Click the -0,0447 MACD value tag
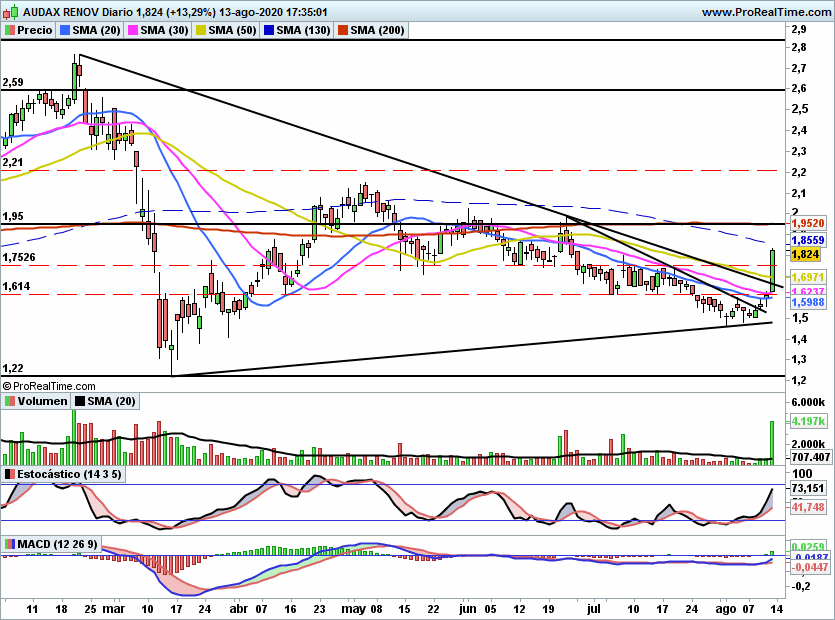This screenshot has width=835, height=620. [x=809, y=567]
